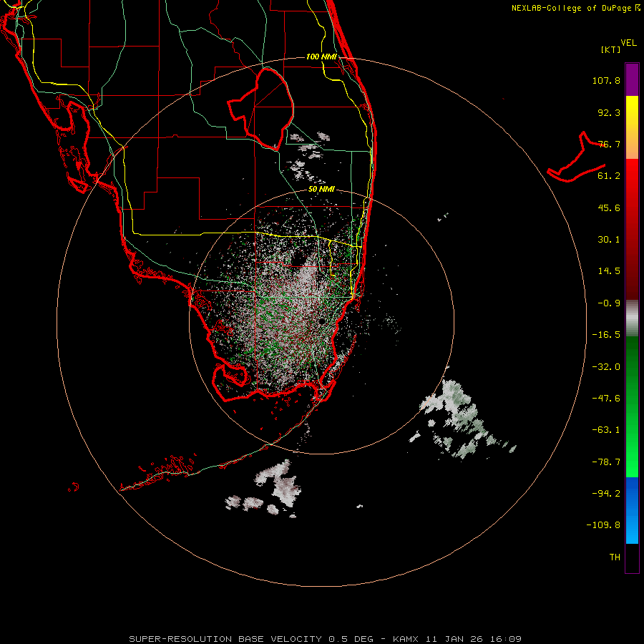Click the -16.5 velocity scale value
This screenshot has width=644, height=644.
click(x=606, y=335)
